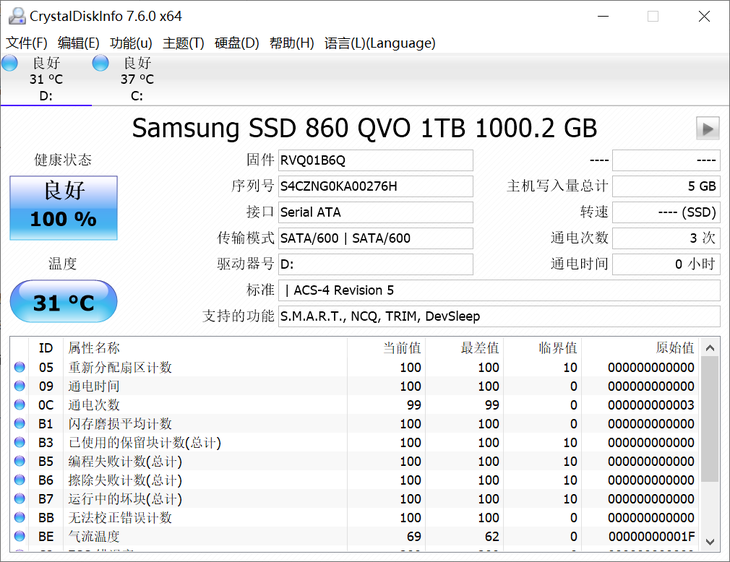Click status orb for attribute BB row

tap(19, 518)
